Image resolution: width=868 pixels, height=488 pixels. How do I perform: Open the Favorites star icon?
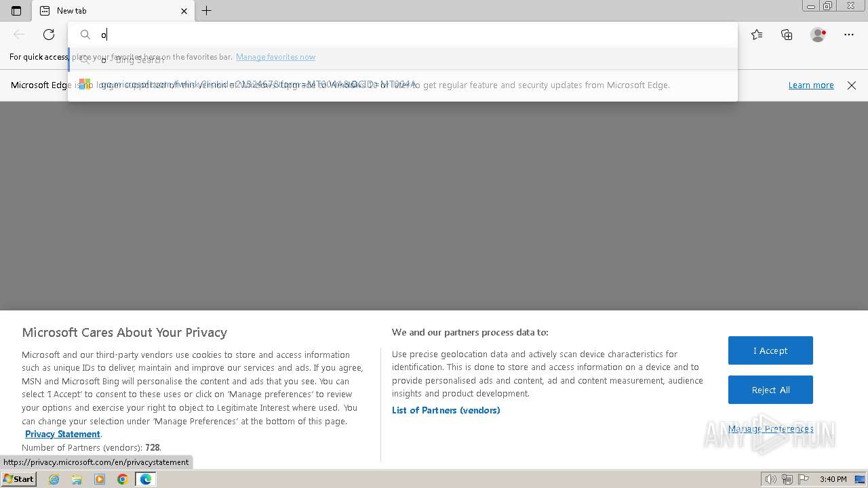point(757,35)
